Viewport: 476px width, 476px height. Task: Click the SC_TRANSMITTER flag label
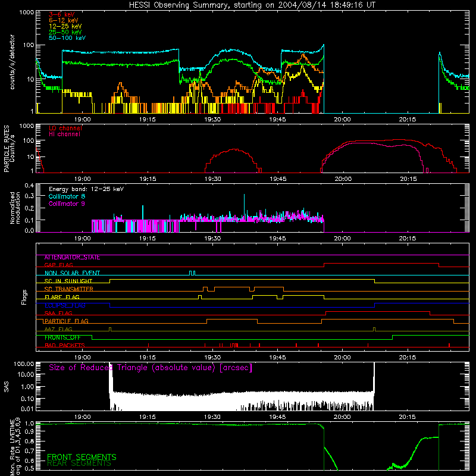point(68,289)
